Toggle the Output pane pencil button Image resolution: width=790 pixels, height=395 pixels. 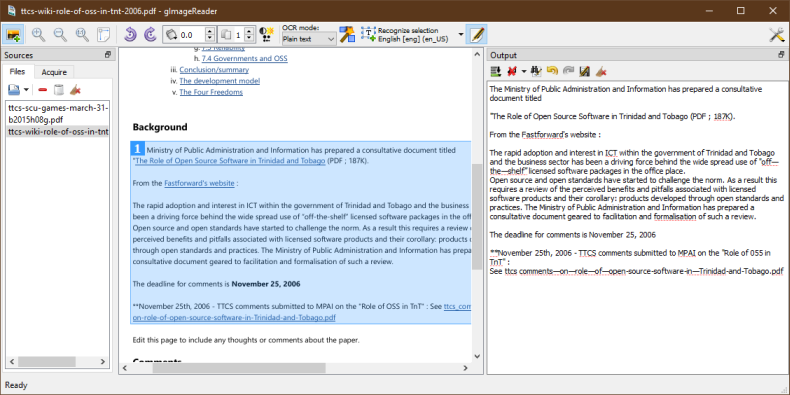pos(476,35)
